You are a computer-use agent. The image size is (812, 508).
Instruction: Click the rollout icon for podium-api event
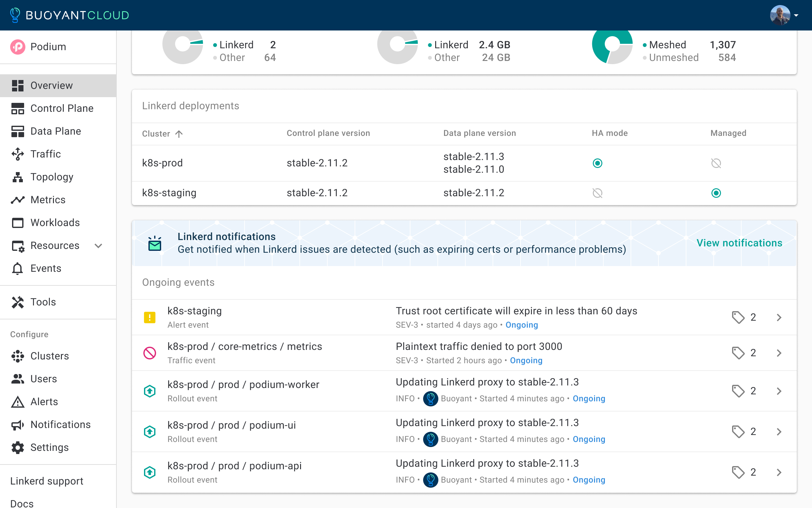[x=150, y=472]
